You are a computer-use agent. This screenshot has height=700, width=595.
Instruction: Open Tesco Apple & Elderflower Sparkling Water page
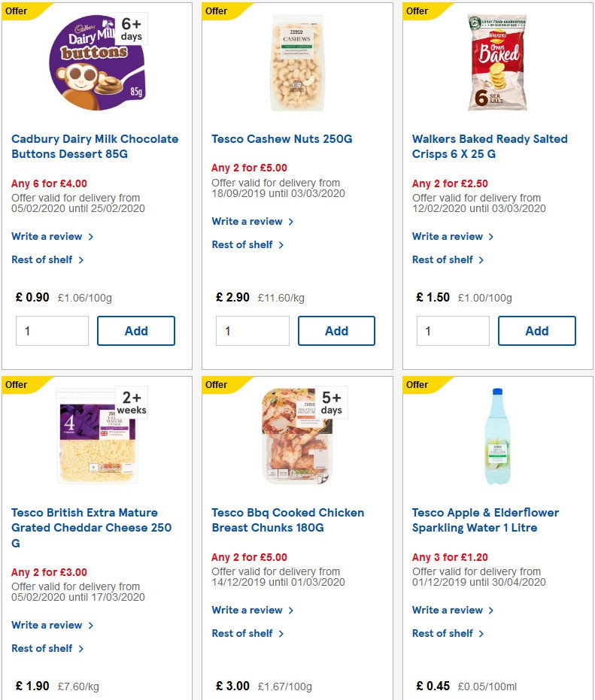click(484, 520)
